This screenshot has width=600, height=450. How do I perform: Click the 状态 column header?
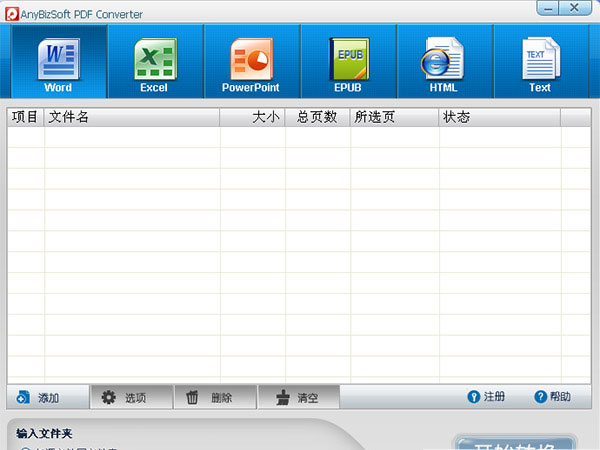(500, 117)
